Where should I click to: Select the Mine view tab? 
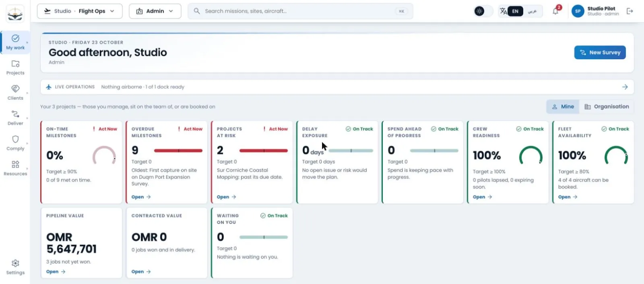563,106
